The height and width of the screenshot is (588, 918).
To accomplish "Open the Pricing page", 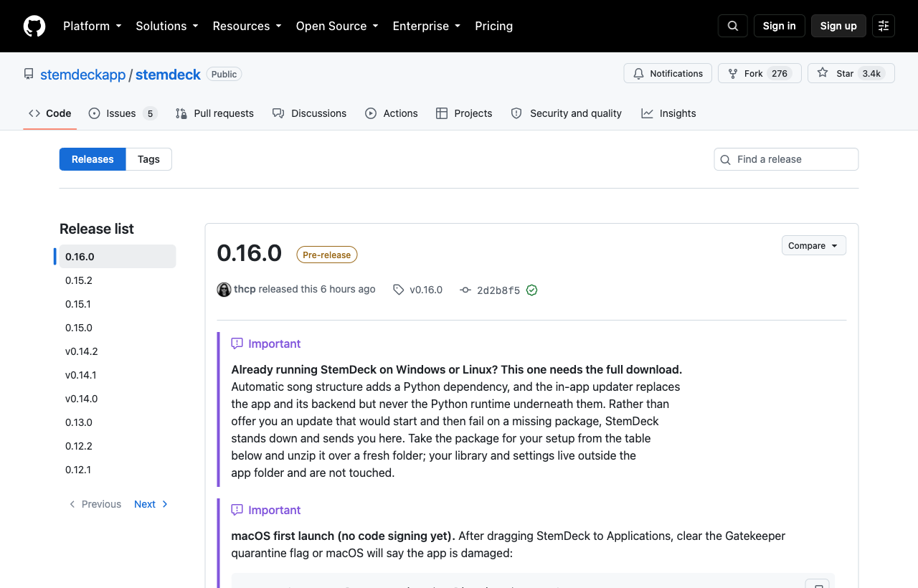I will tap(494, 26).
